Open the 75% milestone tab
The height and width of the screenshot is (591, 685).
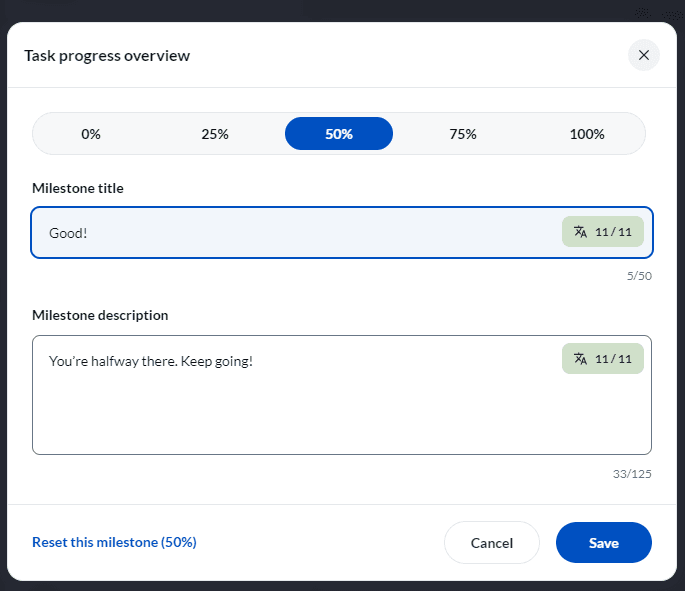[463, 134]
